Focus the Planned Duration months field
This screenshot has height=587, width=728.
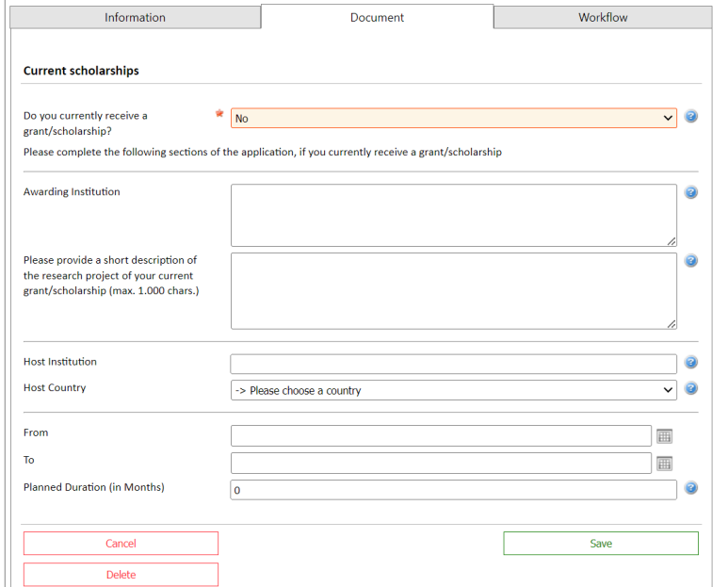click(454, 490)
